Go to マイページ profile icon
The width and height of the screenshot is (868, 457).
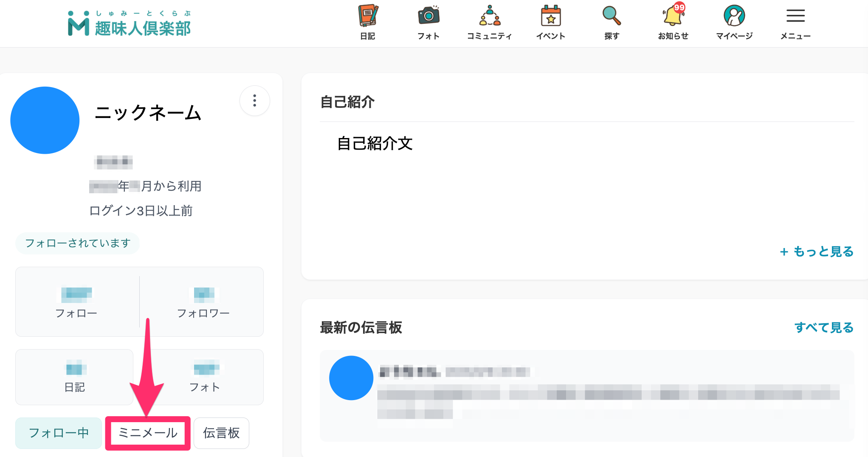[734, 23]
